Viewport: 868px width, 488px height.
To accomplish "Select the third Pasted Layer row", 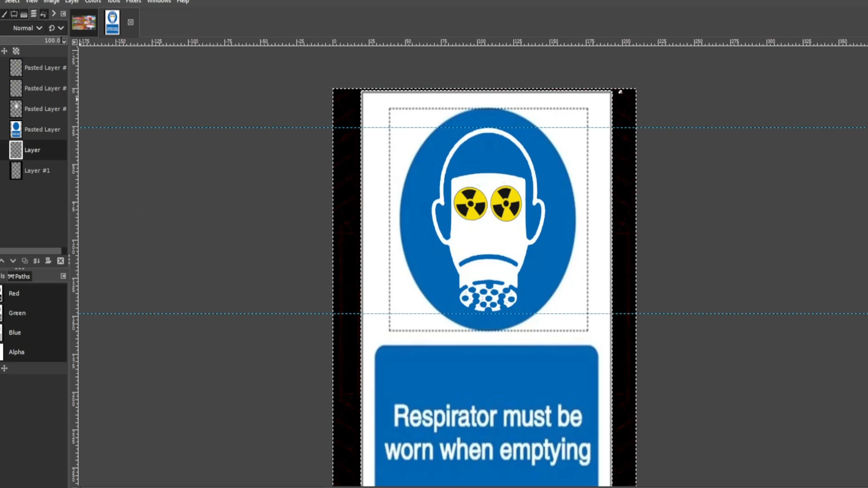I will [x=34, y=108].
